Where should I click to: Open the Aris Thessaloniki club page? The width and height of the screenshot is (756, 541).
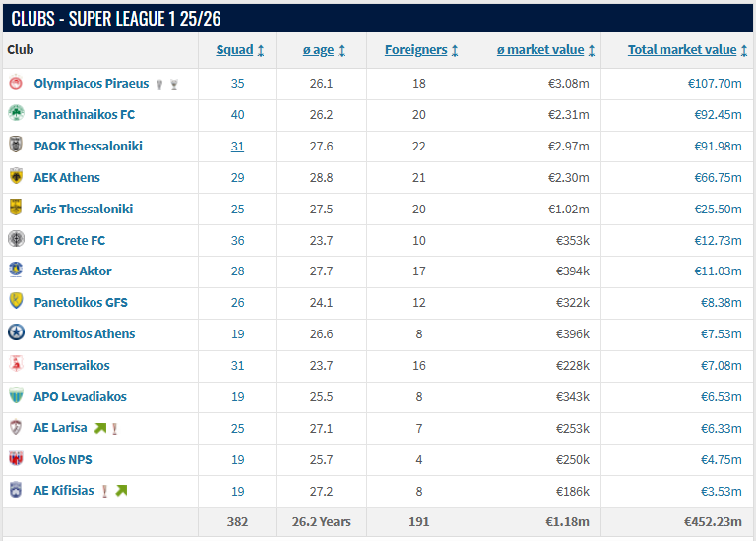click(x=84, y=210)
